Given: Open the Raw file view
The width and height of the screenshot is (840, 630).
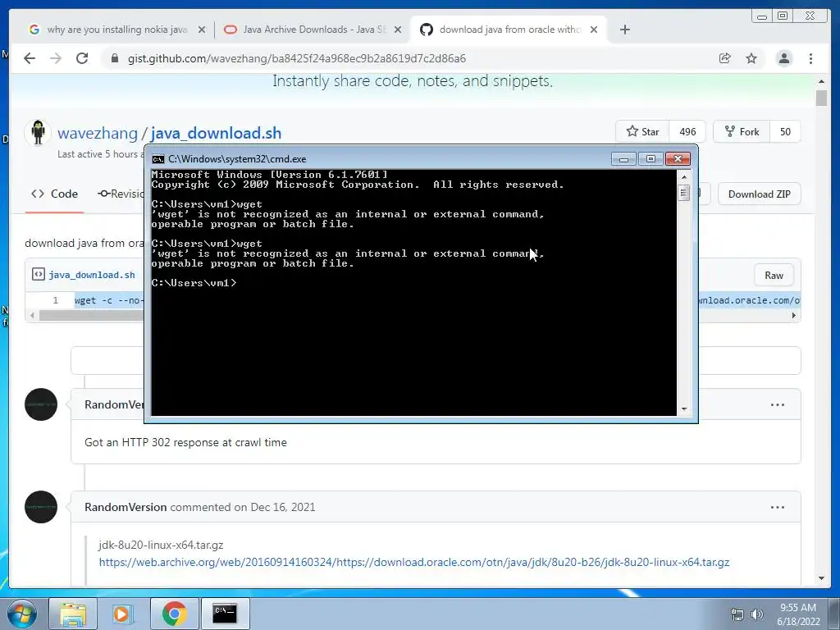Looking at the screenshot, I should 774,276.
